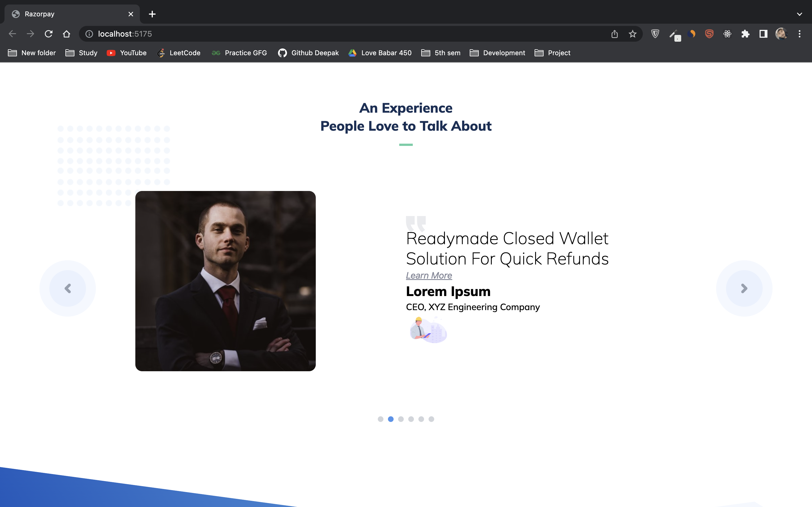
Task: Click the Learn More link
Action: [x=429, y=275]
